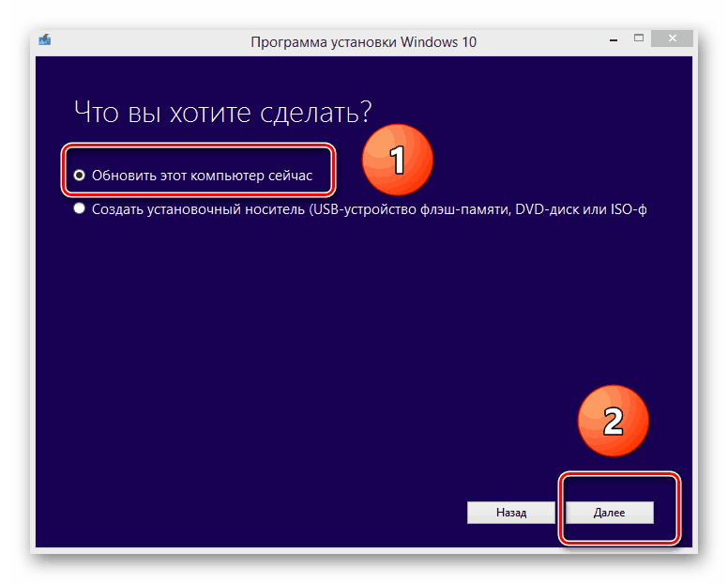Click the heading 'Что вы хотите сделать?'

coord(223,112)
